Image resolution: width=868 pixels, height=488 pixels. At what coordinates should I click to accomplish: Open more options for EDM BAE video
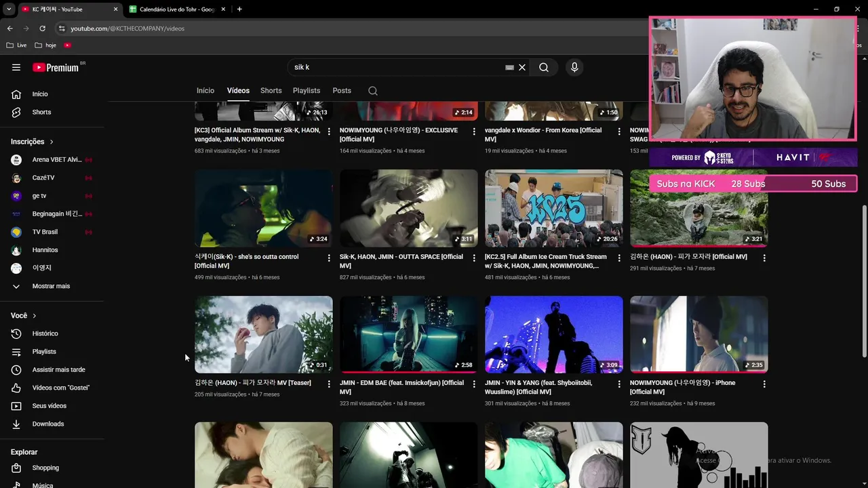point(474,384)
